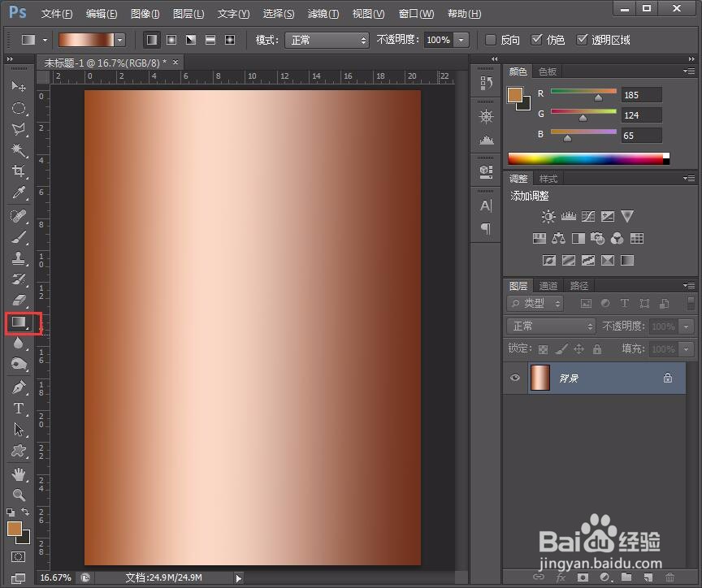Enable the 反向 checkbox
The width and height of the screenshot is (702, 588).
pos(491,40)
